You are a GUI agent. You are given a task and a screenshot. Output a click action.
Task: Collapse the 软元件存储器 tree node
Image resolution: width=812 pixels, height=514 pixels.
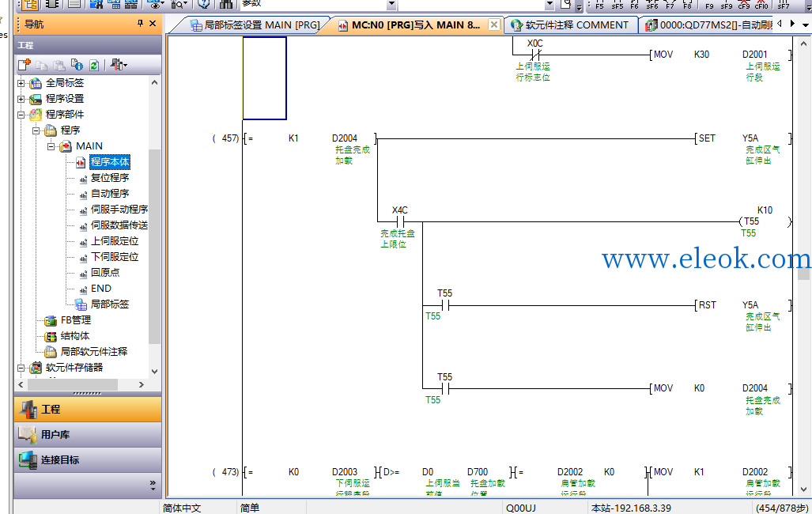[x=21, y=368]
